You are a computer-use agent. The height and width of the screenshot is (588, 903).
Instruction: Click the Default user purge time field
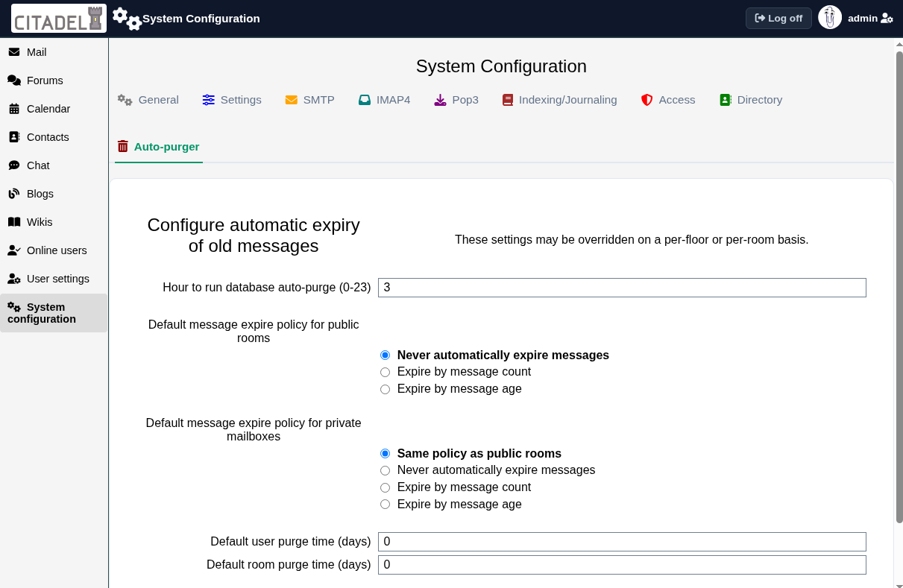(622, 542)
